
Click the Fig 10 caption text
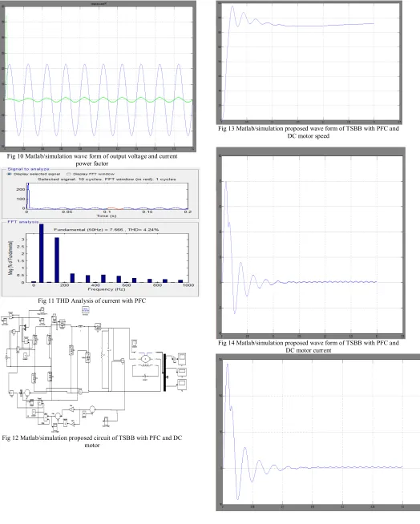[92, 159]
